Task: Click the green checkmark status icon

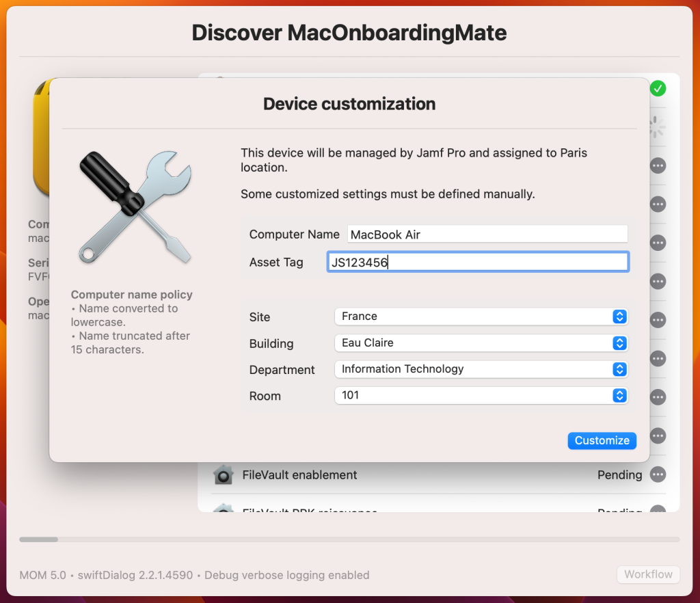Action: (658, 88)
